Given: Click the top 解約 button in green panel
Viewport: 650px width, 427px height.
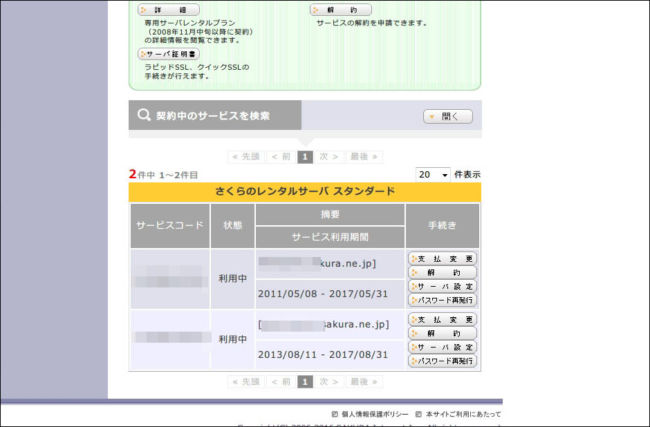Looking at the screenshot, I should pyautogui.click(x=341, y=9).
